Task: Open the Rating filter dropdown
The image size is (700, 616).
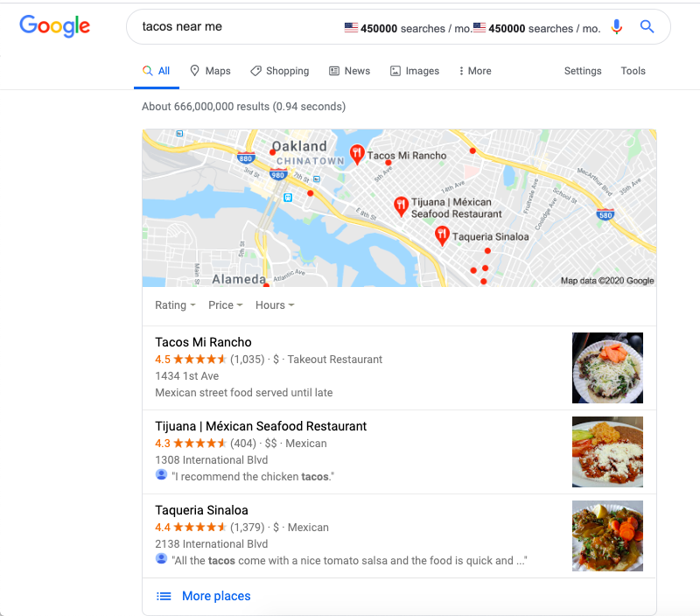Action: [x=175, y=305]
